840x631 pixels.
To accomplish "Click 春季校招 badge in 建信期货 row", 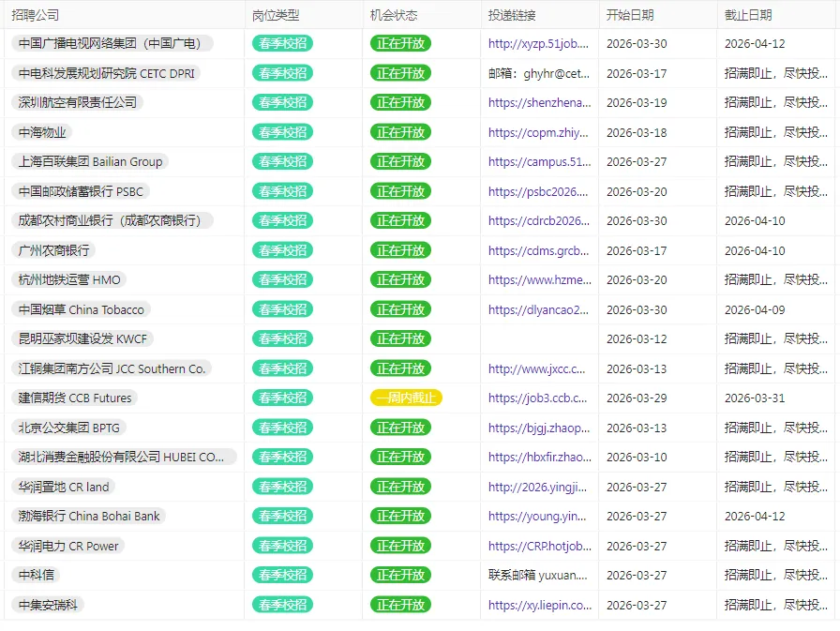I will (x=282, y=398).
